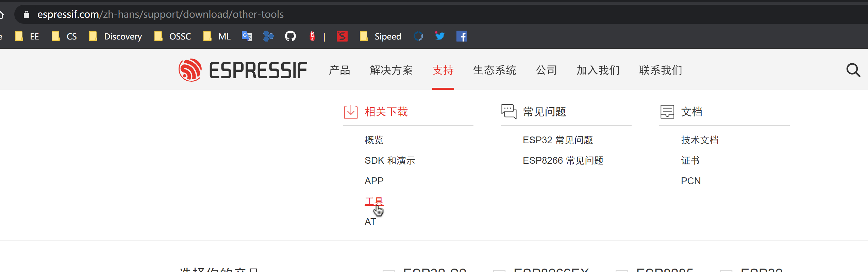Open the PCN link
The width and height of the screenshot is (868, 272).
(x=691, y=181)
